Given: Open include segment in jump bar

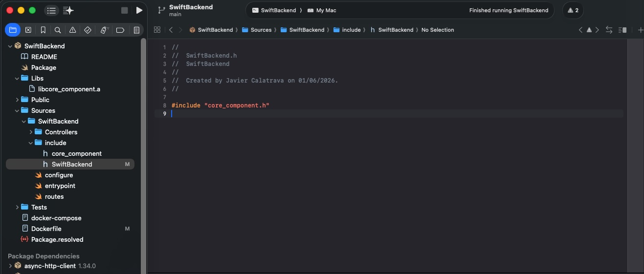Looking at the screenshot, I should click(x=347, y=30).
